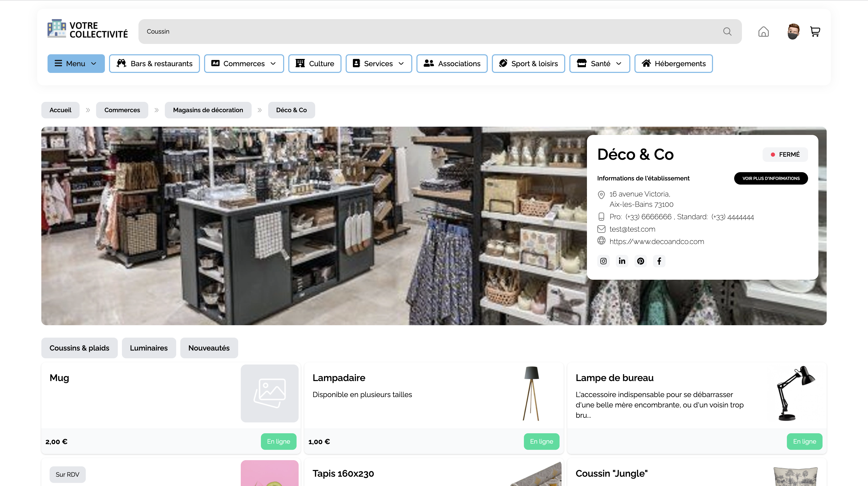Expand the Santé dropdown
This screenshot has height=486, width=868.
coord(599,63)
